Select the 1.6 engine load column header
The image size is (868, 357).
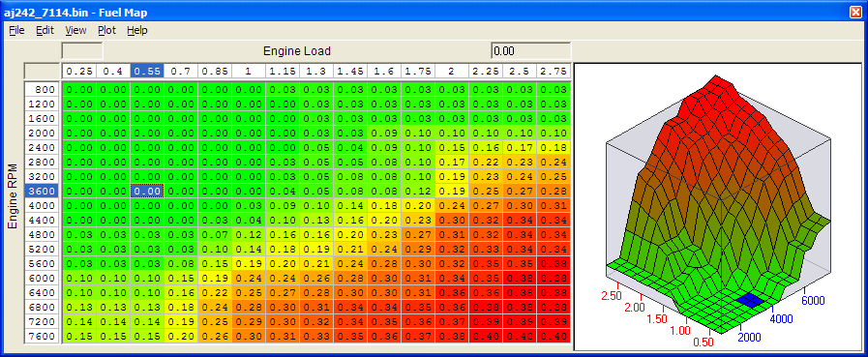pyautogui.click(x=383, y=71)
